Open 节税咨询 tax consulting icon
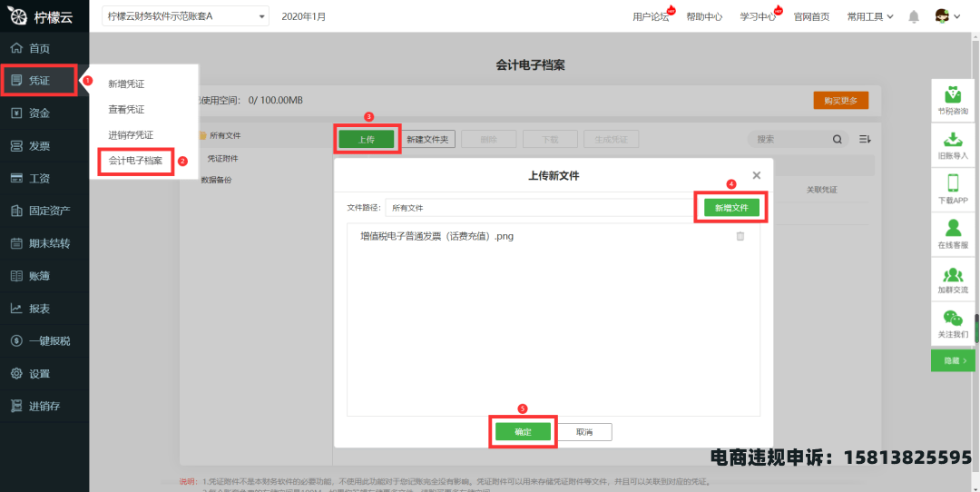The image size is (980, 492). click(x=953, y=99)
